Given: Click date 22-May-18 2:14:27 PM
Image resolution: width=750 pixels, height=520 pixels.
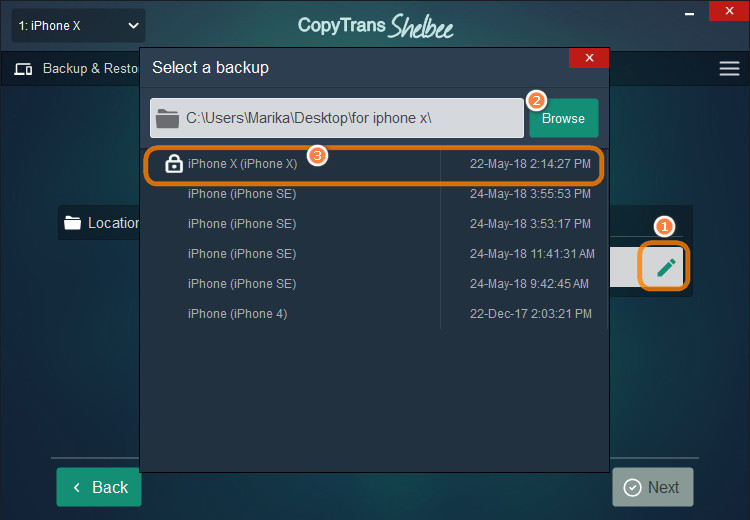Looking at the screenshot, I should (530, 164).
